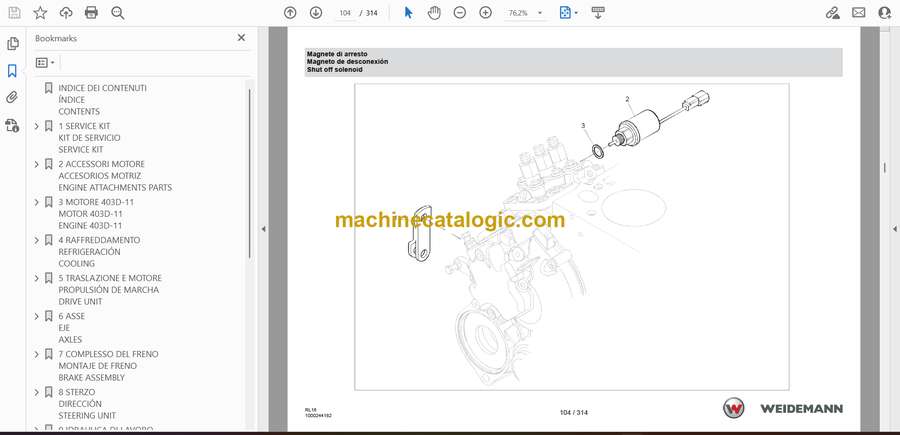Activate the selection arrow tool

click(x=408, y=13)
